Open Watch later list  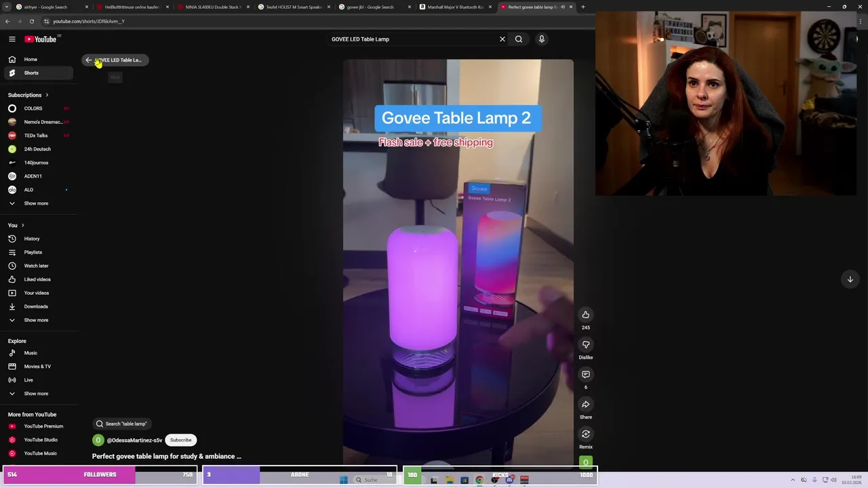tap(38, 266)
